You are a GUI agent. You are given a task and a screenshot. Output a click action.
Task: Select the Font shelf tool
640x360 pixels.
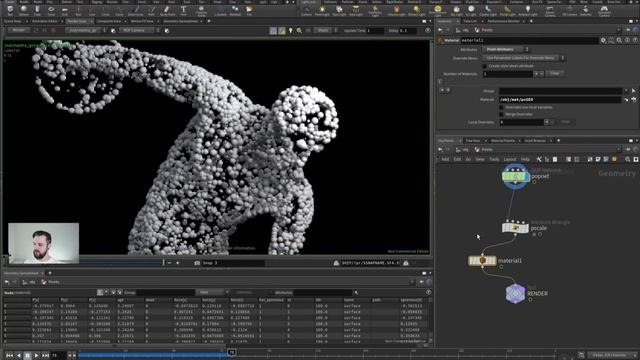pyautogui.click(x=183, y=11)
